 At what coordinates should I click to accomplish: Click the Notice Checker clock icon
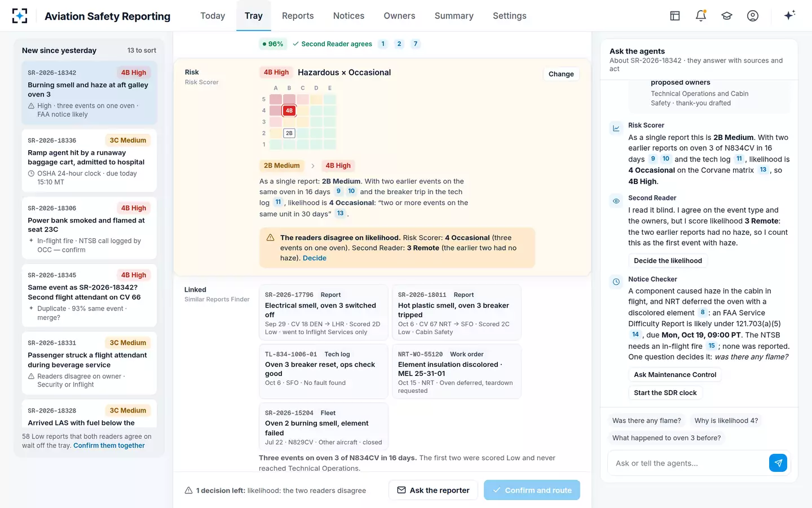click(x=616, y=282)
